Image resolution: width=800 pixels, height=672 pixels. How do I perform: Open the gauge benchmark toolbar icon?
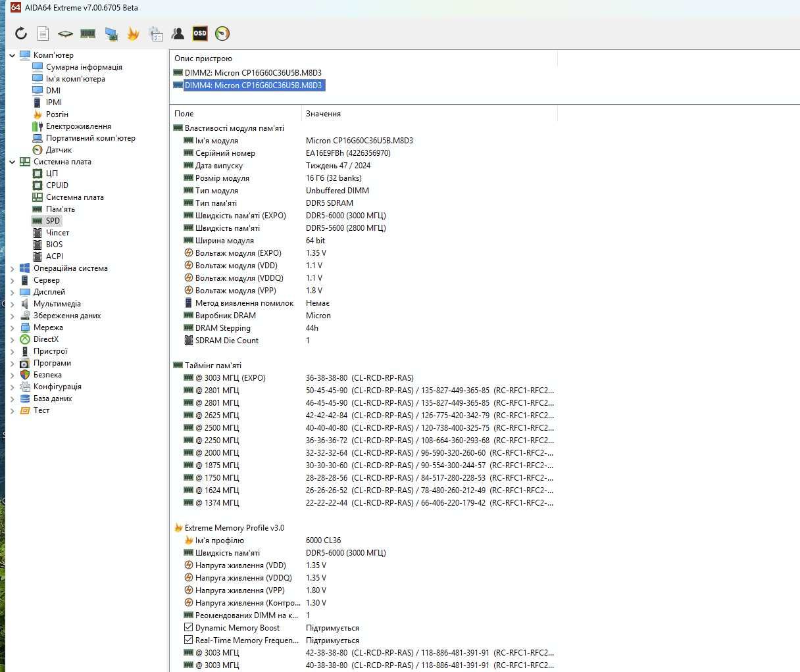pyautogui.click(x=222, y=34)
